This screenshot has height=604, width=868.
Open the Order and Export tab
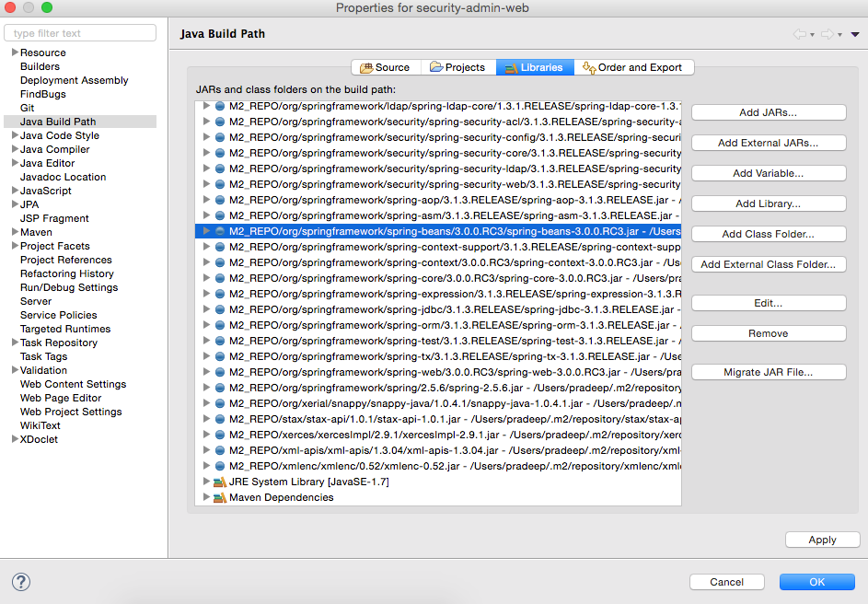pos(633,67)
